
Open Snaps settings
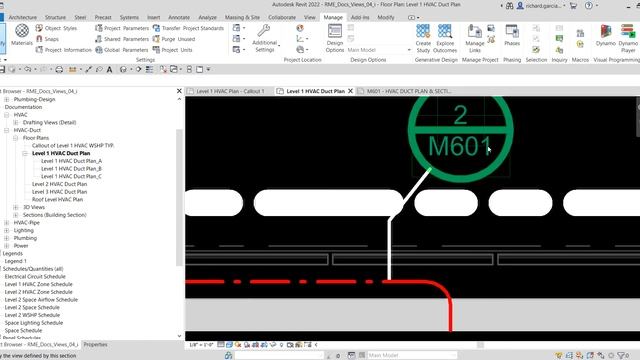(x=47, y=39)
